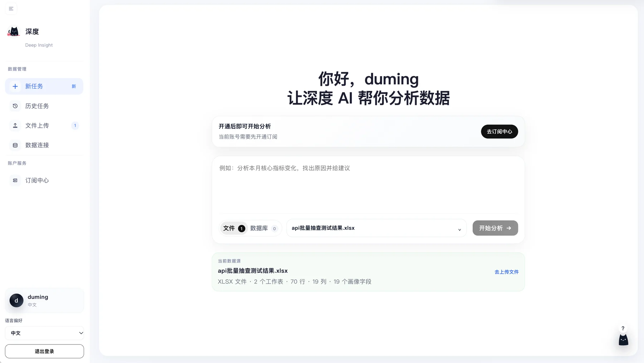Switch to the 数据库 source tab
Image resolution: width=644 pixels, height=363 pixels.
point(264,228)
